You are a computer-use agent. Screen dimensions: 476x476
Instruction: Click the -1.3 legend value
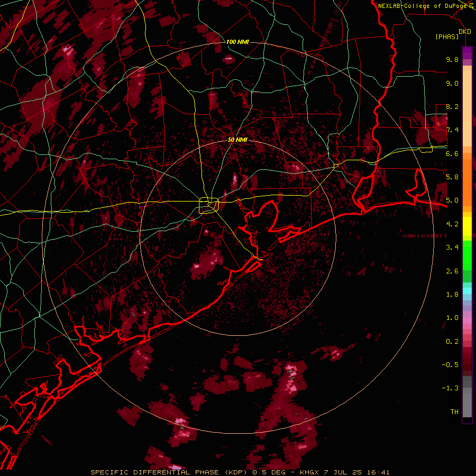point(450,388)
